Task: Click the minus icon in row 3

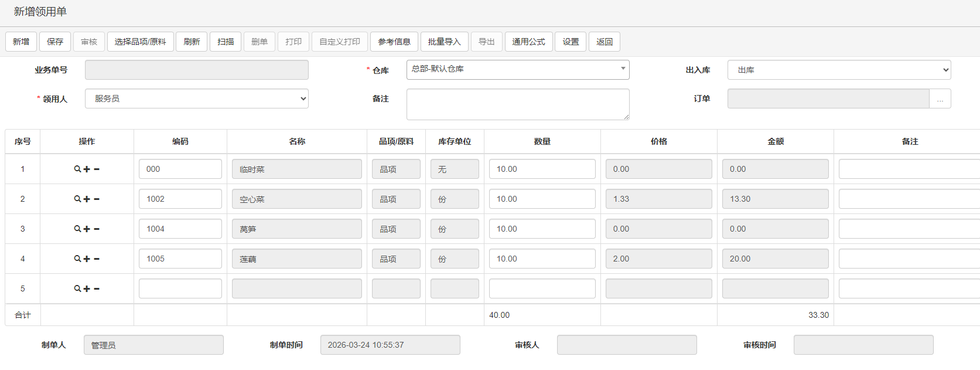Action: click(97, 229)
